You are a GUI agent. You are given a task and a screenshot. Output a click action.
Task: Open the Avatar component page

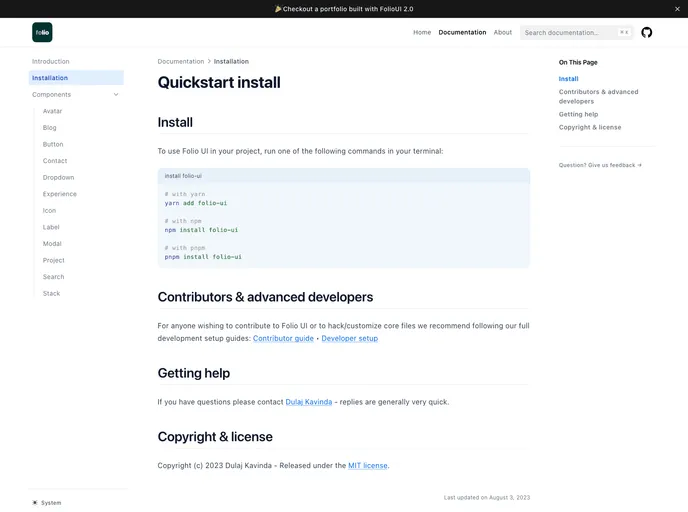52,111
